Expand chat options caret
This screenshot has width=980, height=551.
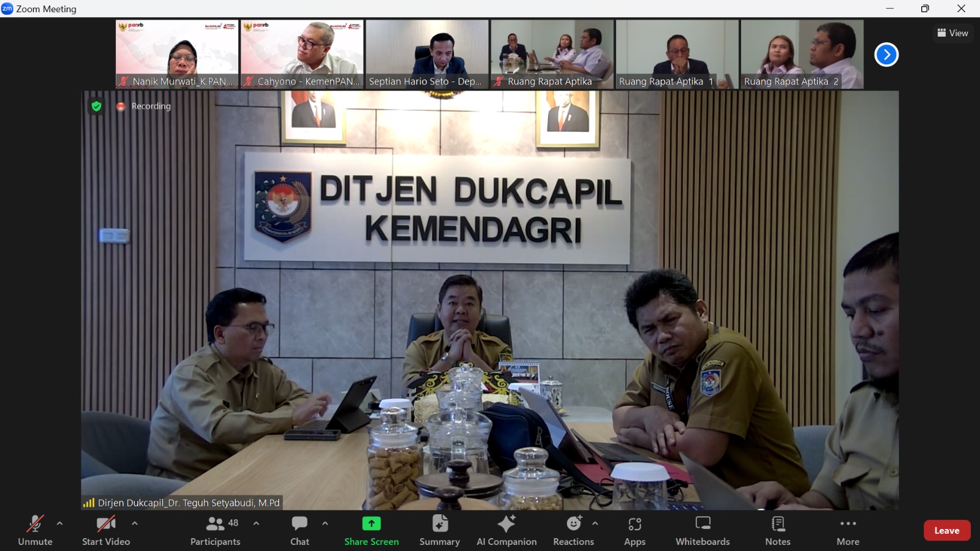[325, 523]
